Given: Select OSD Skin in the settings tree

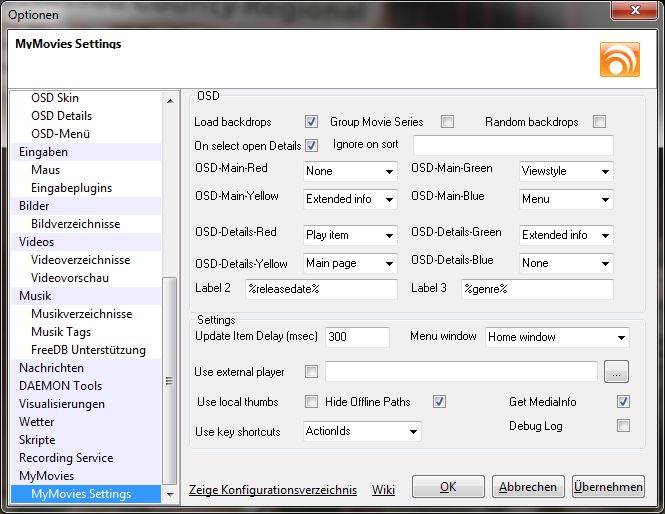Looking at the screenshot, I should coord(55,98).
